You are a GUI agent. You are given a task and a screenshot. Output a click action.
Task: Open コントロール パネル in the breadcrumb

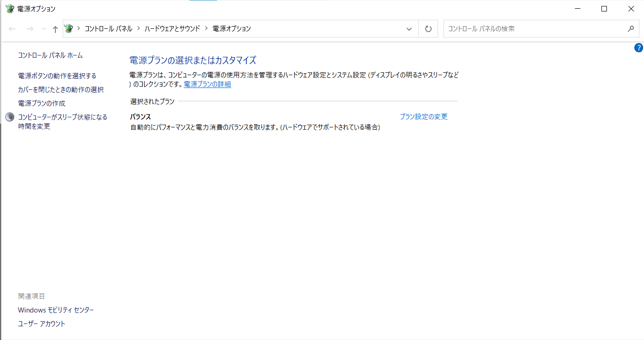tap(108, 28)
